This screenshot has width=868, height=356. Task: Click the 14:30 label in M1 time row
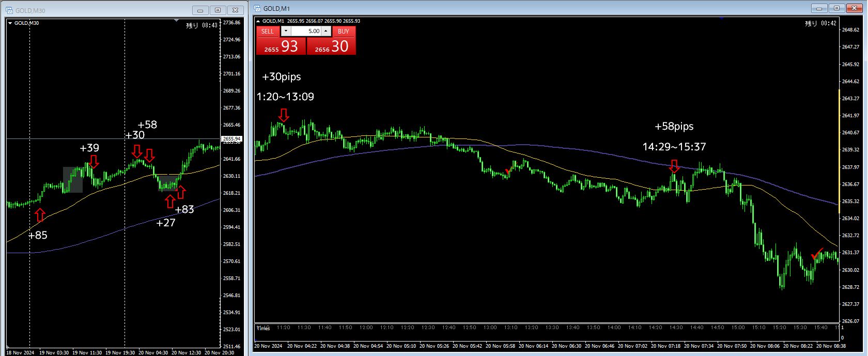676,328
